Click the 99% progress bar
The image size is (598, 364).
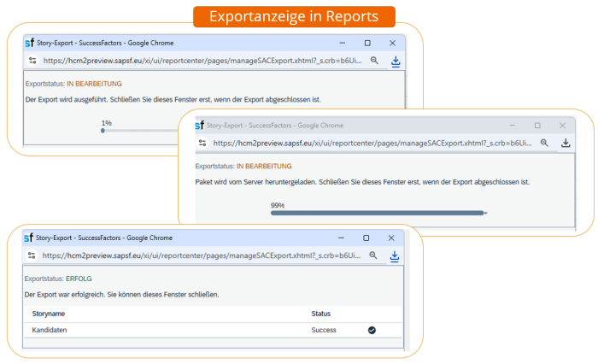378,213
